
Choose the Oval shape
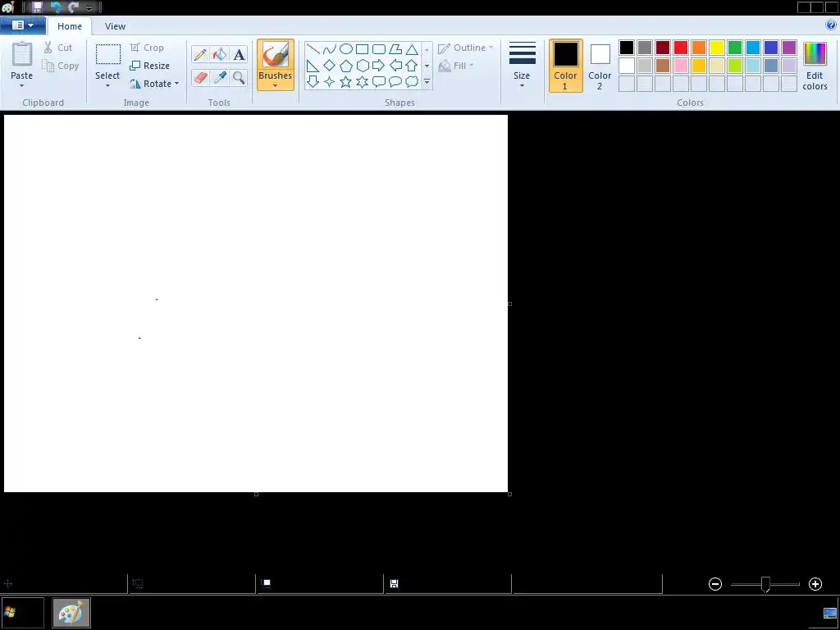(x=346, y=49)
